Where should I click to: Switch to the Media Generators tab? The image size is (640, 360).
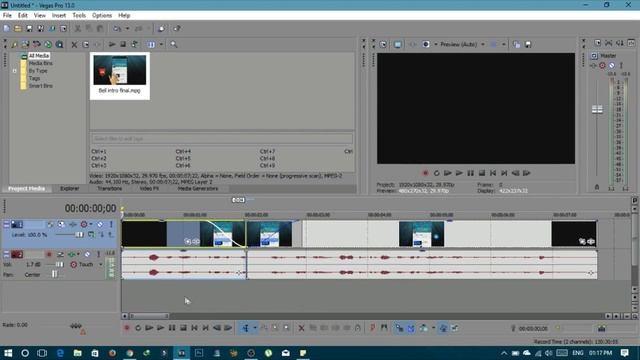(198, 189)
